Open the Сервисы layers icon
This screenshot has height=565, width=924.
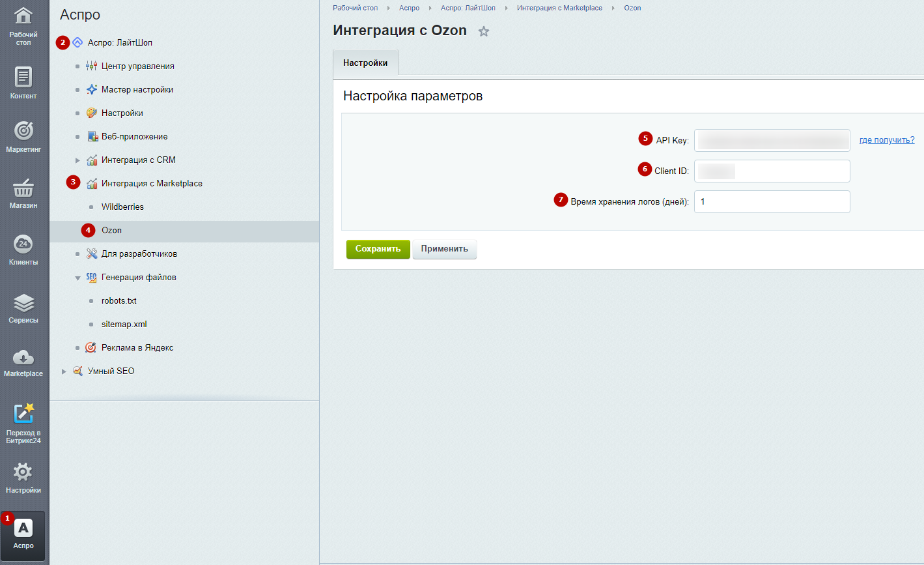tap(23, 302)
